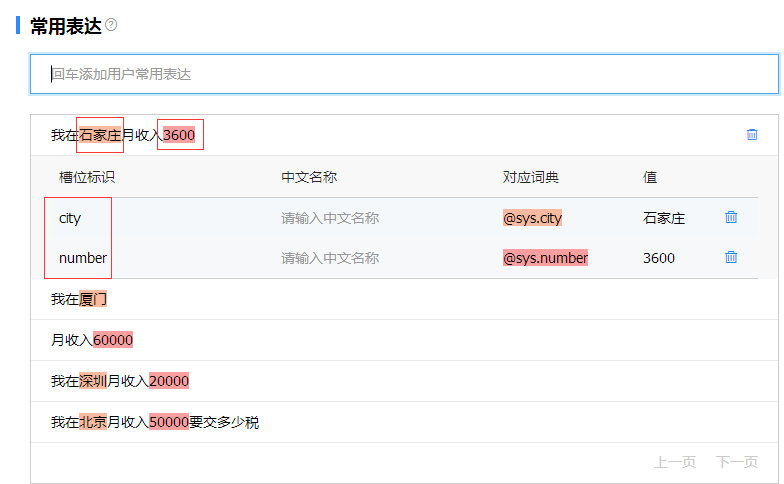Select the @sys.city dictionary tag

tap(532, 218)
